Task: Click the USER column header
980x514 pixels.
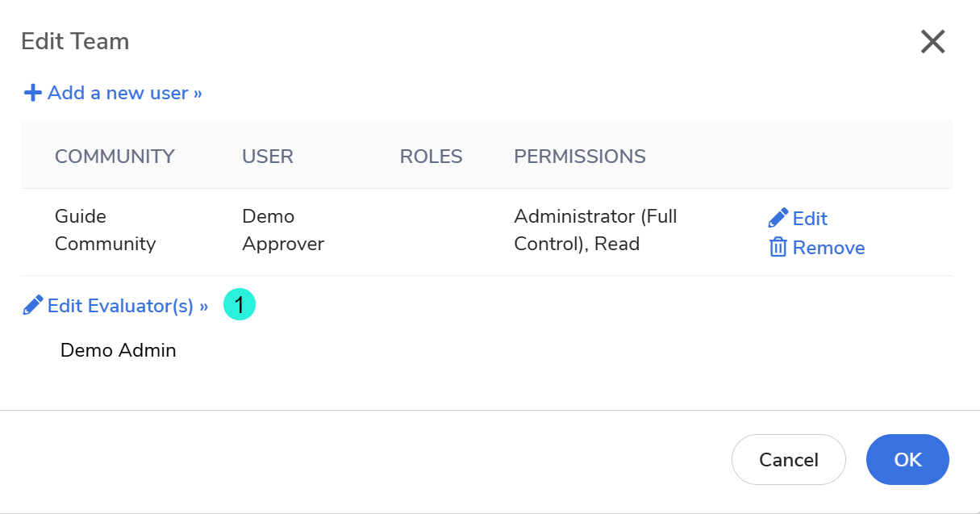Action: tap(268, 157)
